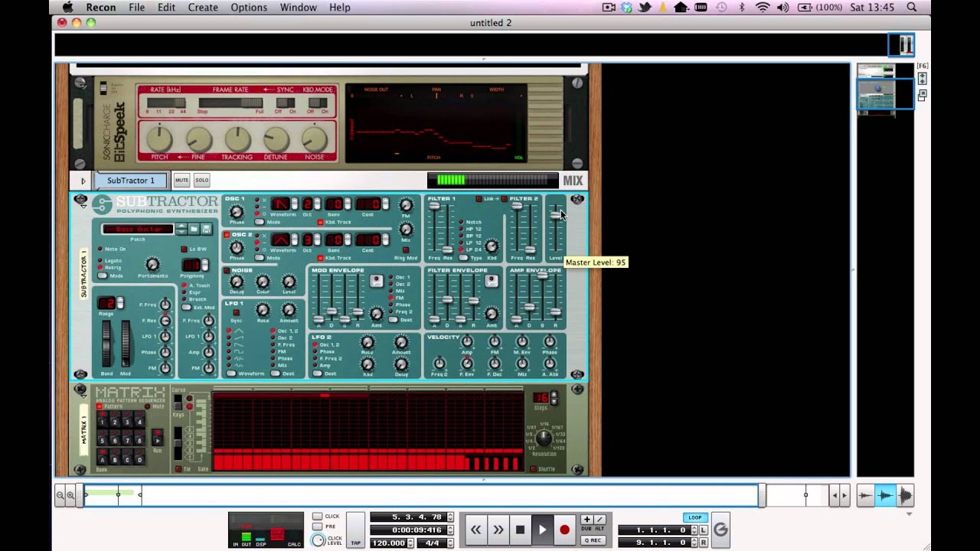Select the small waveform zoom mode icon

865,496
